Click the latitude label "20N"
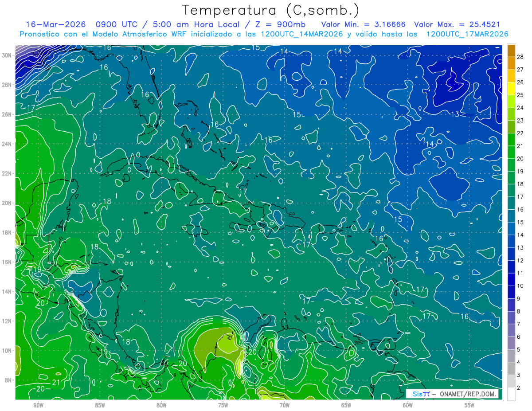532x411 pixels. [x=8, y=203]
